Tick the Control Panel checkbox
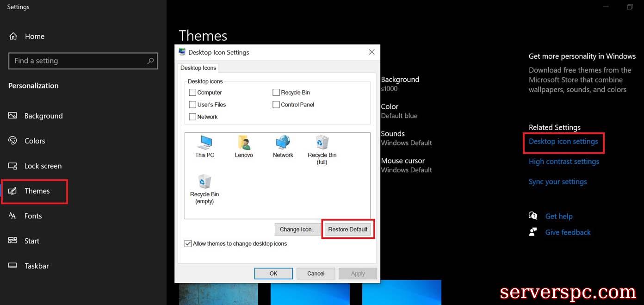 [x=276, y=105]
